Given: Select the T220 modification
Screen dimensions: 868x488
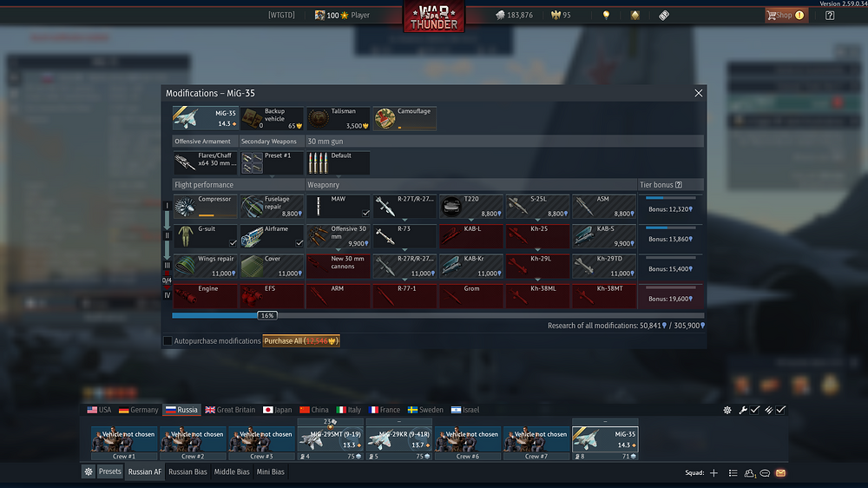Looking at the screenshot, I should tap(471, 206).
